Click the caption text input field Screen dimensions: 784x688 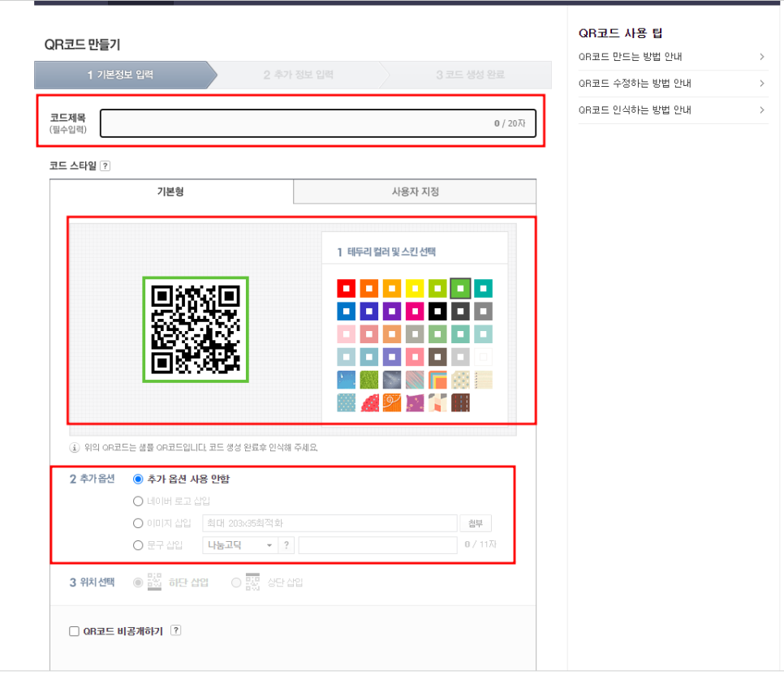[x=377, y=545]
